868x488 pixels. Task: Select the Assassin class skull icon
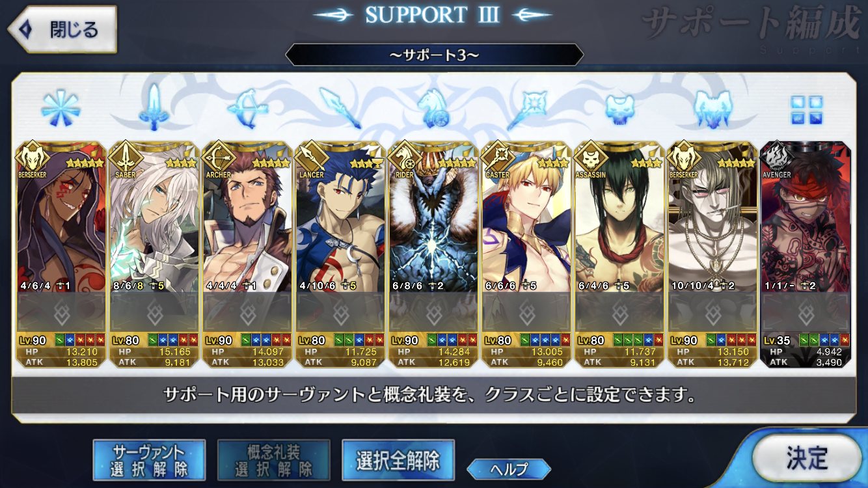tap(619, 109)
